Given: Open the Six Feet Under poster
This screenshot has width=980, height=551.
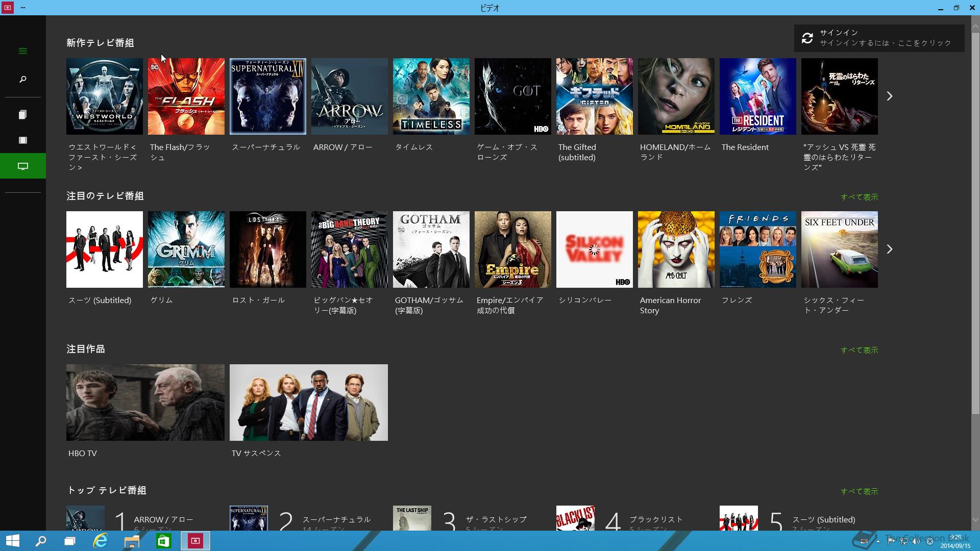Looking at the screenshot, I should coord(840,249).
